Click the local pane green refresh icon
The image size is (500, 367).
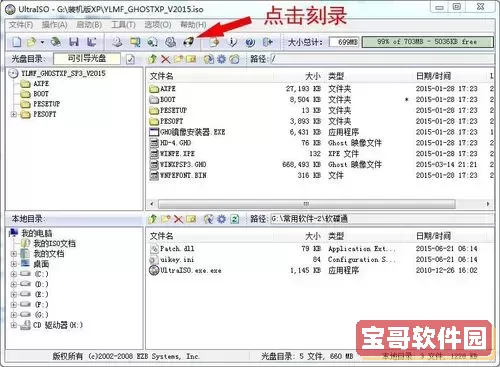235,219
